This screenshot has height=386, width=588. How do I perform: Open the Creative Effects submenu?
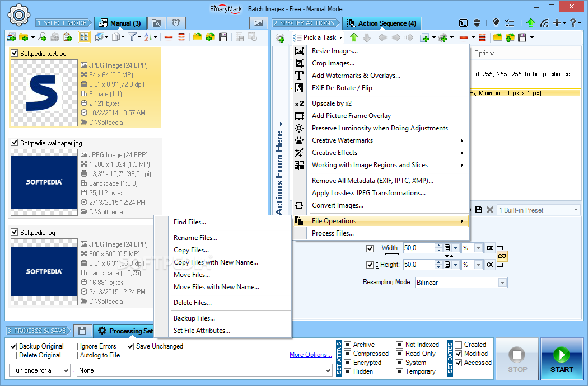pos(381,153)
